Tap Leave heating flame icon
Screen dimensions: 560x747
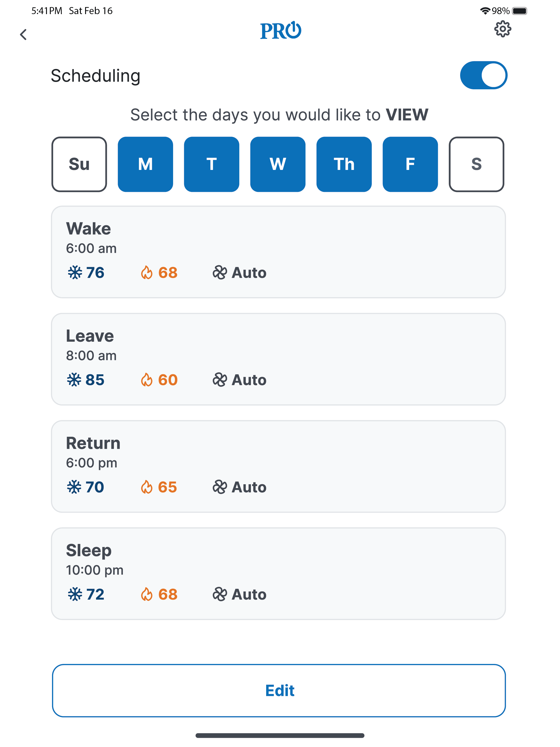(147, 380)
